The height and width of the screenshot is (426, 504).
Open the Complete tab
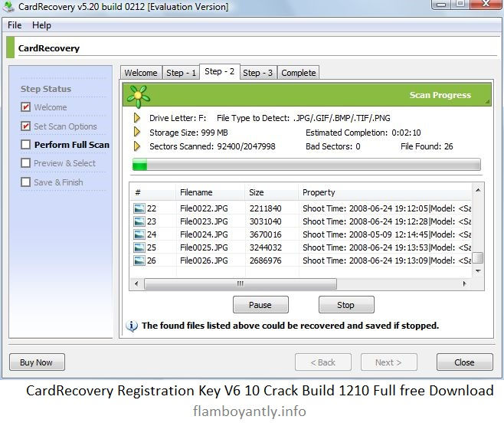click(298, 73)
